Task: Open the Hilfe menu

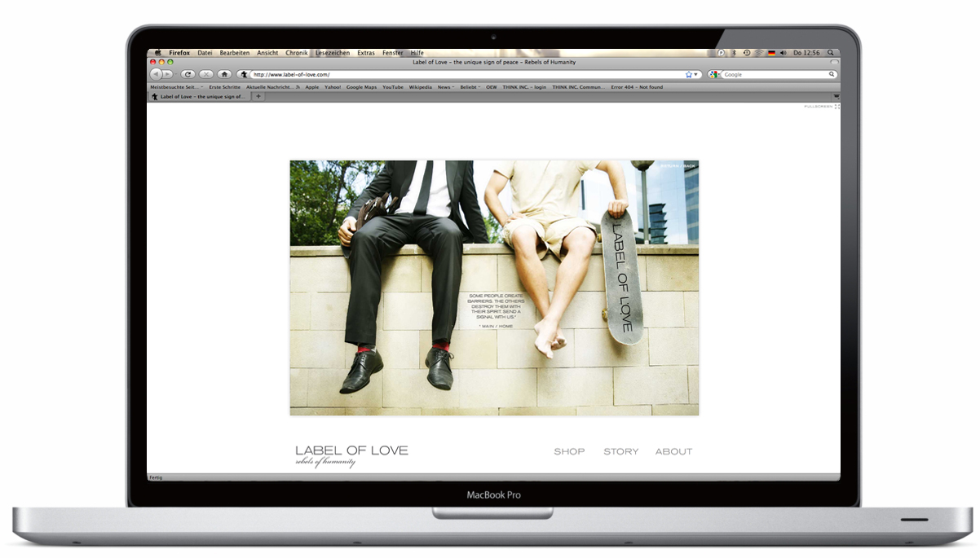Action: pos(417,53)
